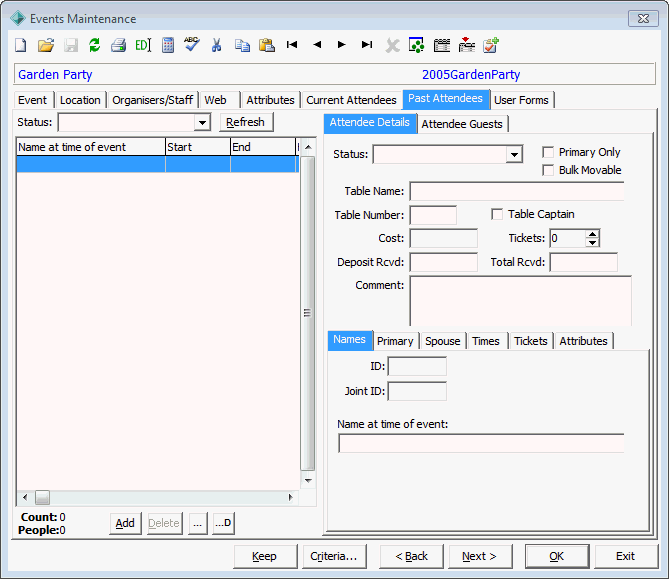Screen dimensions: 669x579
Task: Run the ABC spell check icon
Action: [192, 44]
